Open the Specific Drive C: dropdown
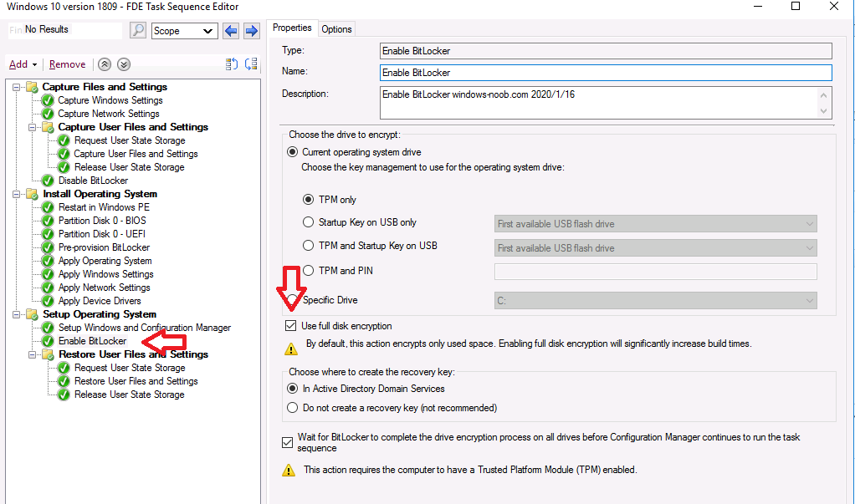The width and height of the screenshot is (855, 504). click(655, 300)
